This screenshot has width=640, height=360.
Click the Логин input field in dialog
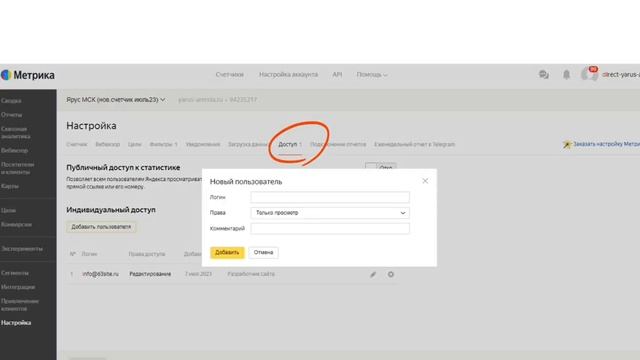pyautogui.click(x=330, y=197)
